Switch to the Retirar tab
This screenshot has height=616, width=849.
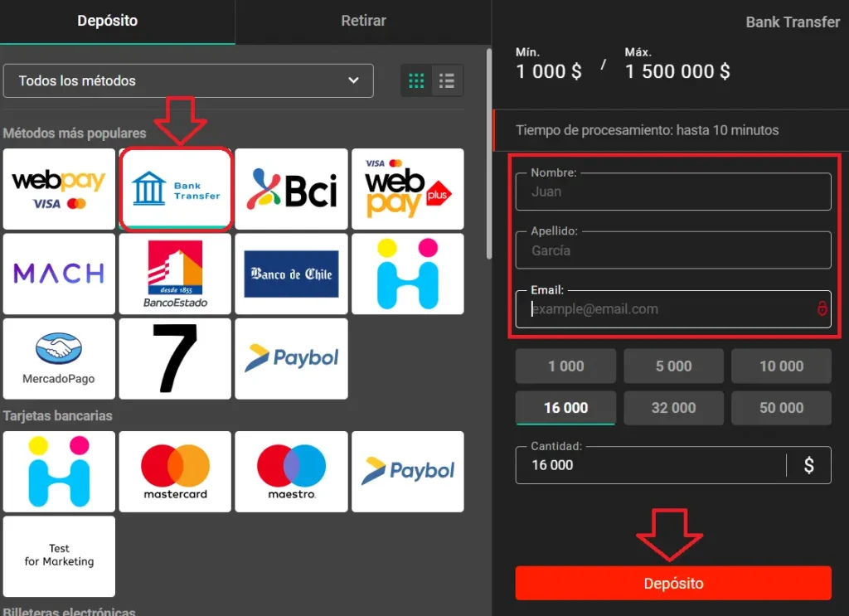pos(363,21)
